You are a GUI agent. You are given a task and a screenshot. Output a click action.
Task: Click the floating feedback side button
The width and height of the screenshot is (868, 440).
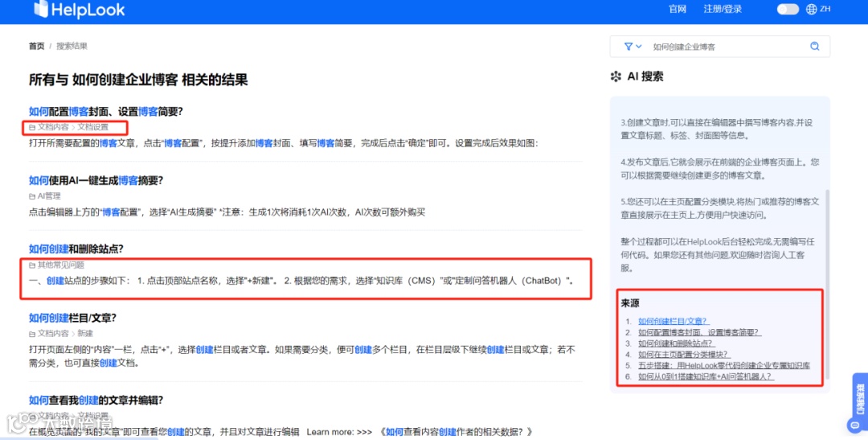point(860,399)
